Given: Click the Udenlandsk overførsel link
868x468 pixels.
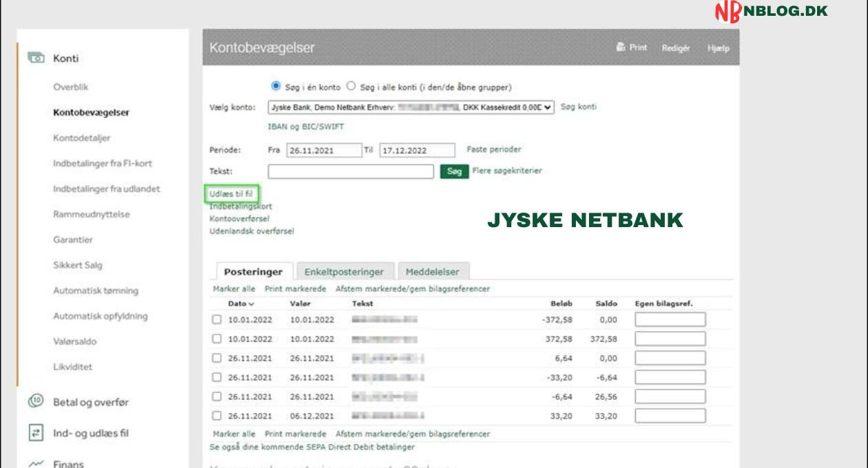Looking at the screenshot, I should click(251, 231).
